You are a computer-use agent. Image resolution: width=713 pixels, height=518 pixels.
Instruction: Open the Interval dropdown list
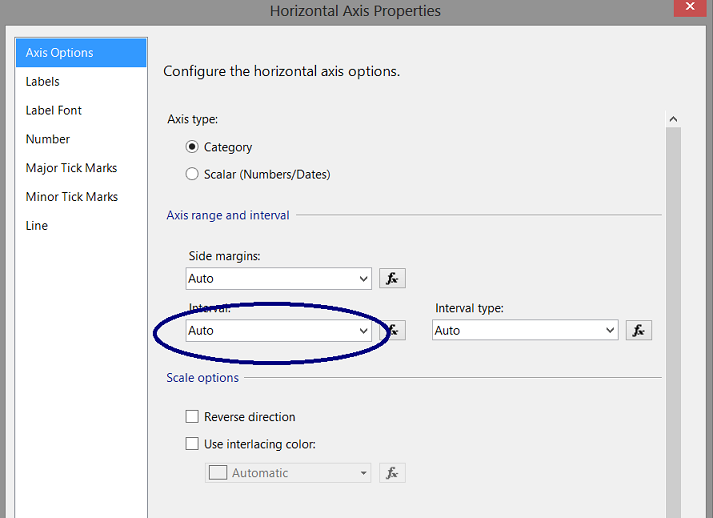[363, 330]
